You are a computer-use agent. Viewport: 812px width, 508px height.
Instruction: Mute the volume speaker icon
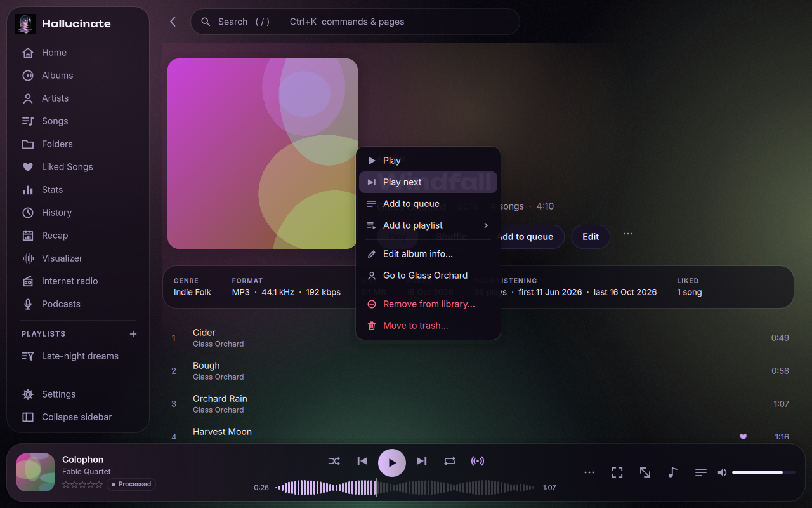pyautogui.click(x=722, y=472)
